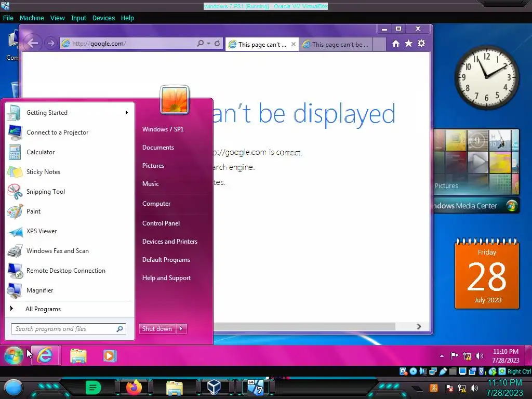This screenshot has height=399, width=532.
Task: Click IE horizontal scrollbar right arrow
Action: point(419,326)
